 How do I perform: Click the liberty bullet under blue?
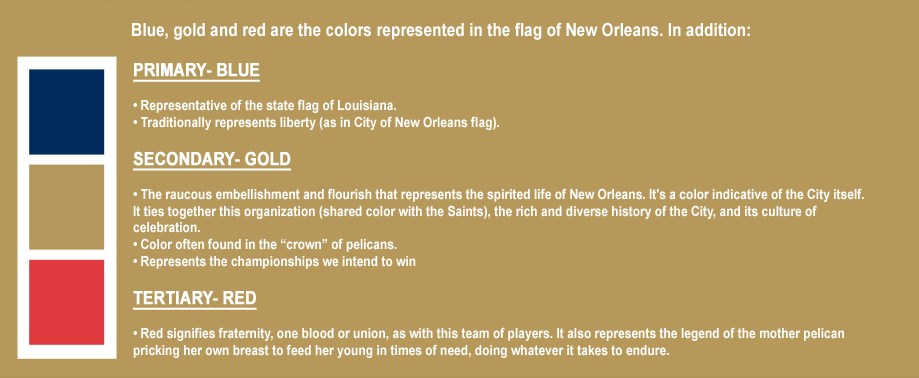point(316,124)
